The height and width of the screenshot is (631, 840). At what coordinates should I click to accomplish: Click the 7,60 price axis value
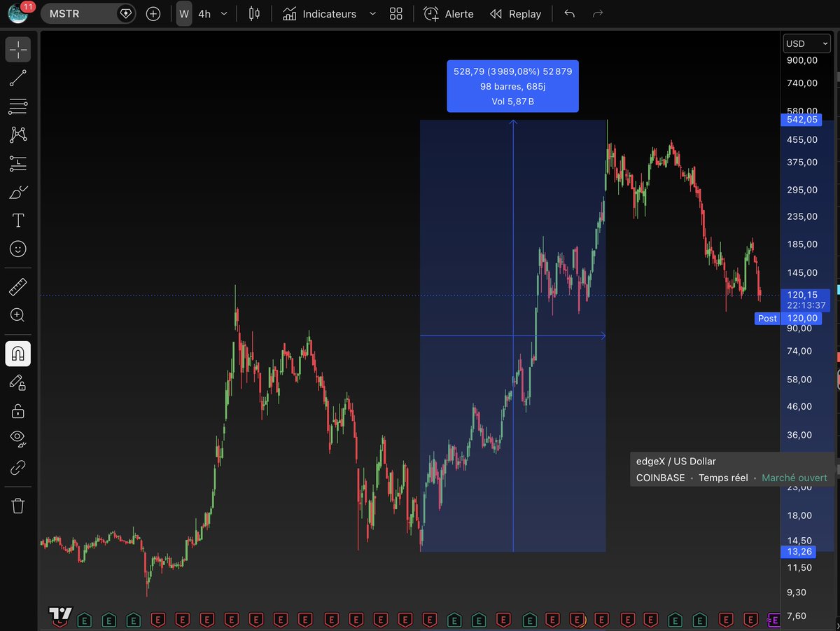coord(797,616)
